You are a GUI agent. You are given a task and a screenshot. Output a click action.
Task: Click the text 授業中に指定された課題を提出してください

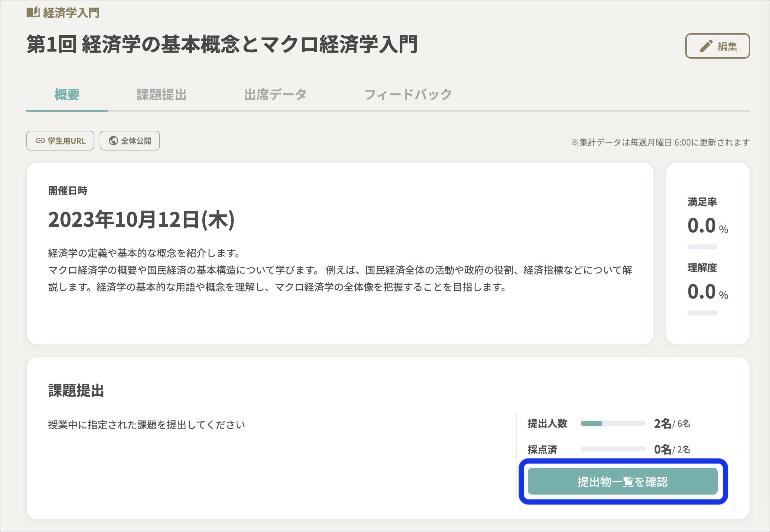coord(147,425)
